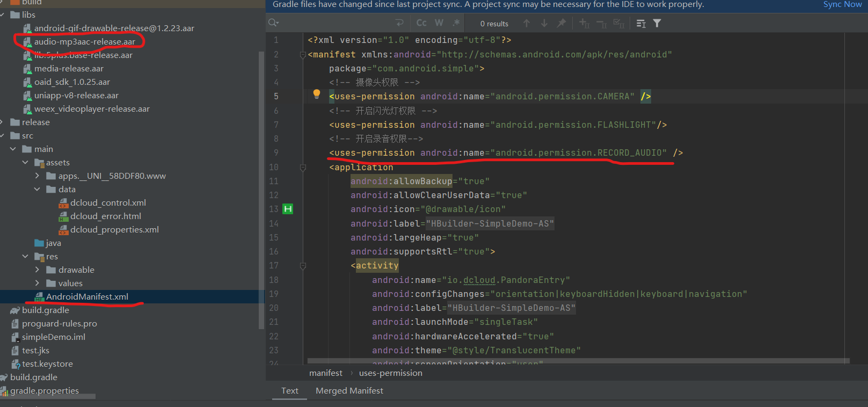The width and height of the screenshot is (868, 407).
Task: Open the search filter funnel icon
Action: pos(657,23)
